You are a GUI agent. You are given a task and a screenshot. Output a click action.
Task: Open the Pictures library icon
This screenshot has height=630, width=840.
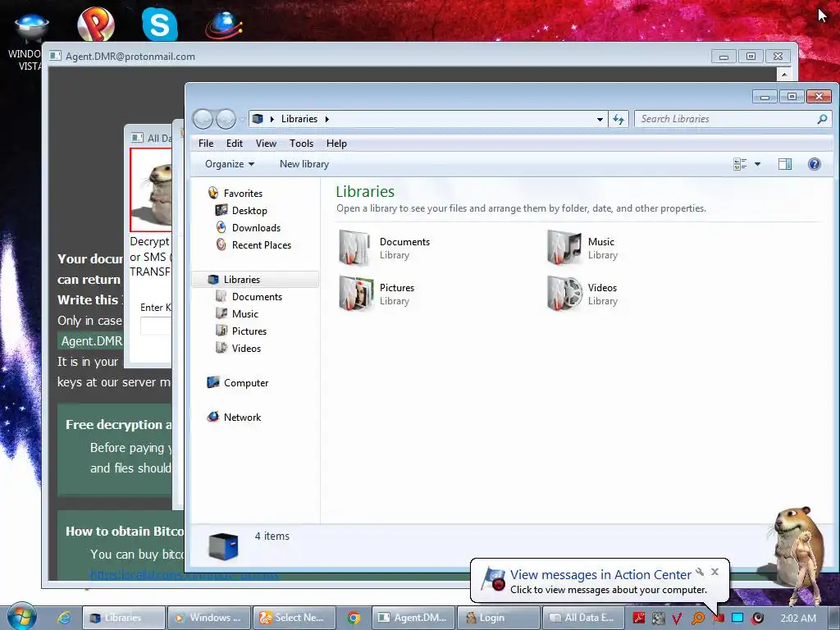(x=356, y=293)
